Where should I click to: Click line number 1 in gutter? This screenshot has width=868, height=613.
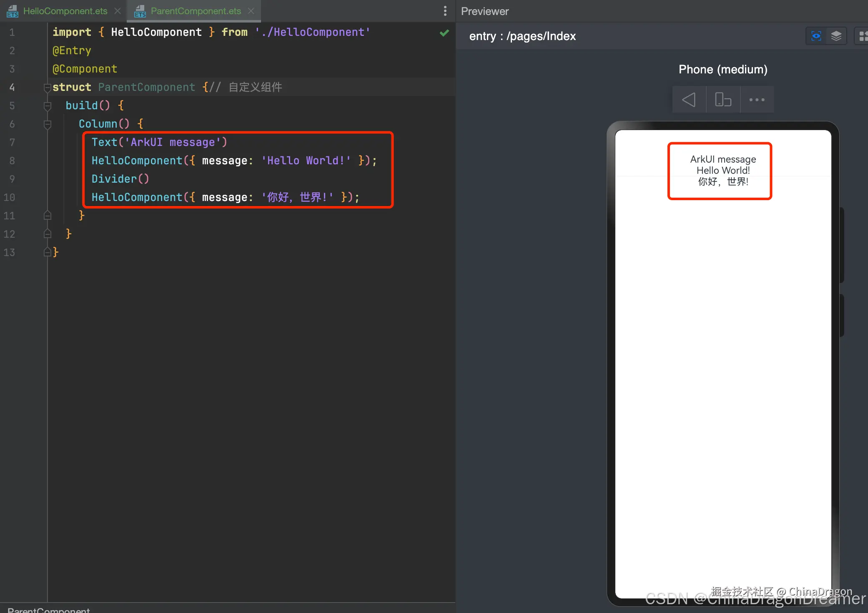coord(12,33)
